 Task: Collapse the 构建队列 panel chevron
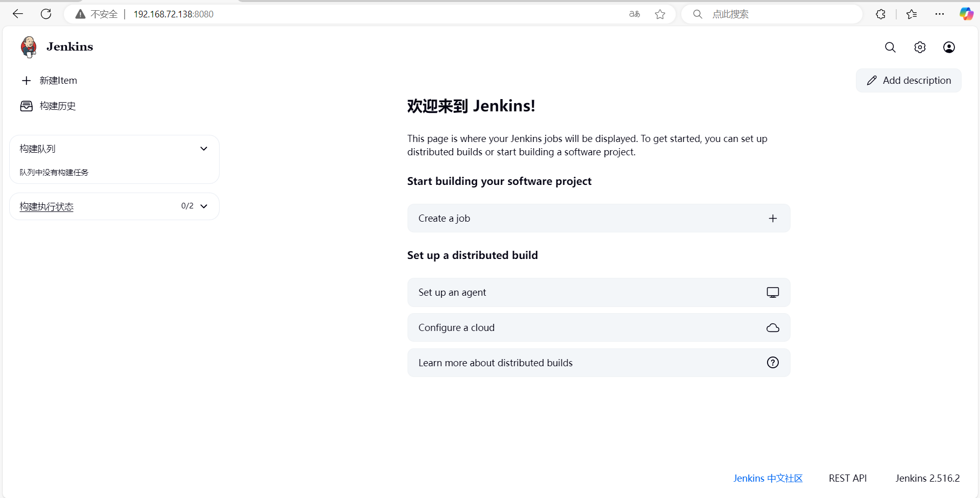204,149
